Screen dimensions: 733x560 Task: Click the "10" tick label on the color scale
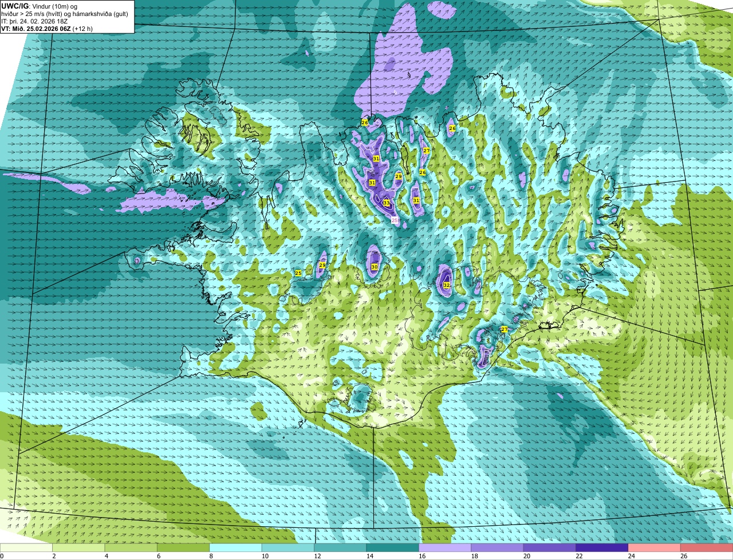click(265, 556)
